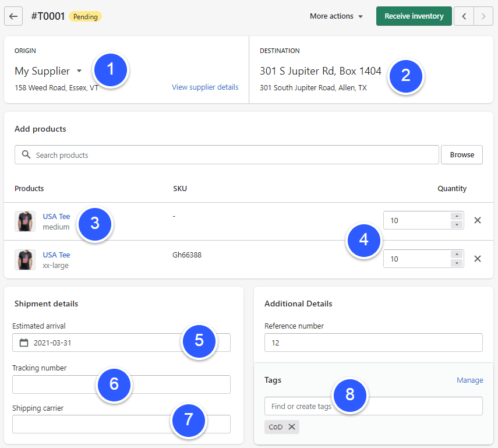Click the Estimated arrival date field

coord(121,343)
